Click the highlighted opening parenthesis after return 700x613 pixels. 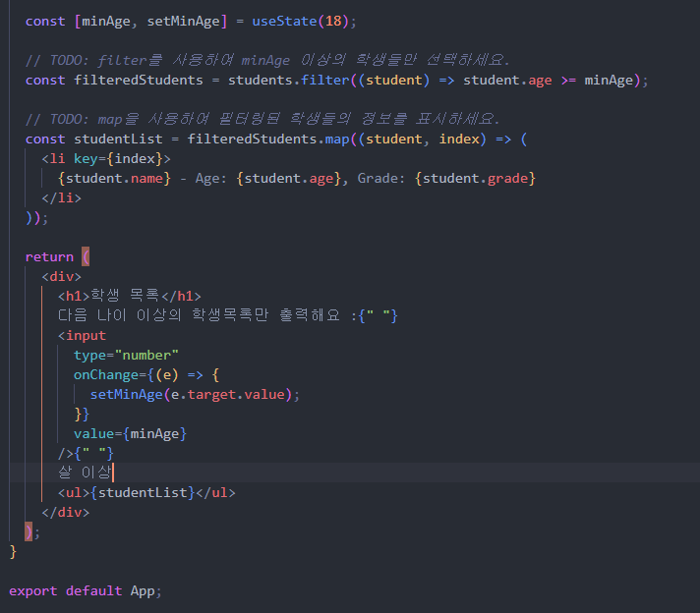[x=86, y=256]
